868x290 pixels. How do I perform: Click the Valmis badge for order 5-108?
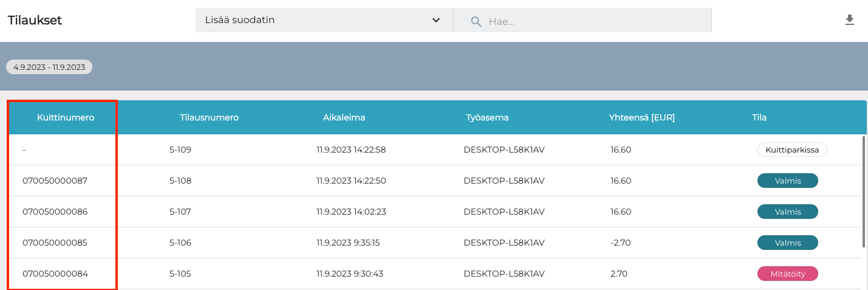point(787,181)
